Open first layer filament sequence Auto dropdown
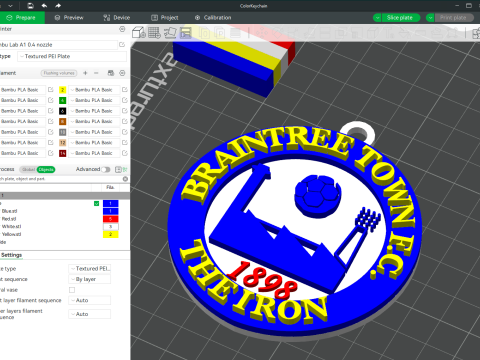This screenshot has width=480, height=360. click(90, 300)
